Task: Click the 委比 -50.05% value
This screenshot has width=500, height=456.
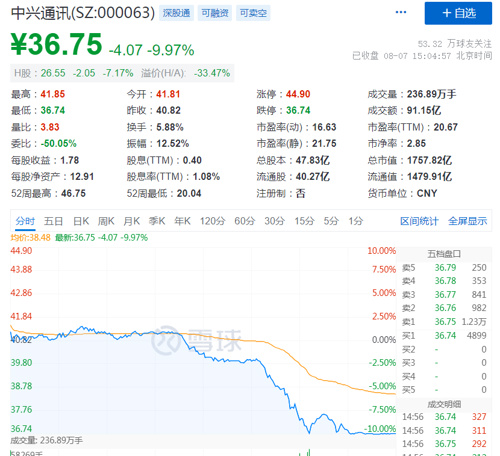Action: (58, 143)
